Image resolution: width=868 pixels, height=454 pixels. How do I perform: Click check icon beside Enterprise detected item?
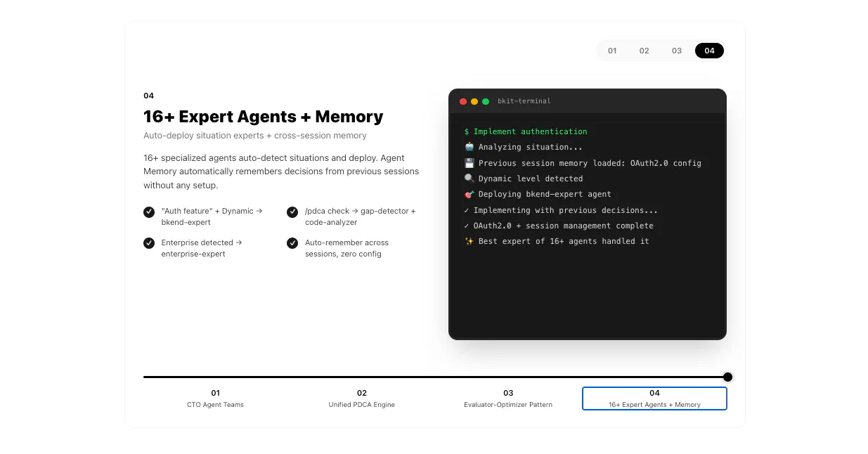149,243
